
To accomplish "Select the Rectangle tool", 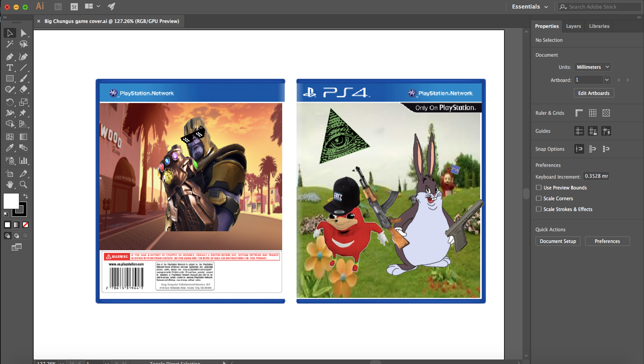I will [x=9, y=78].
